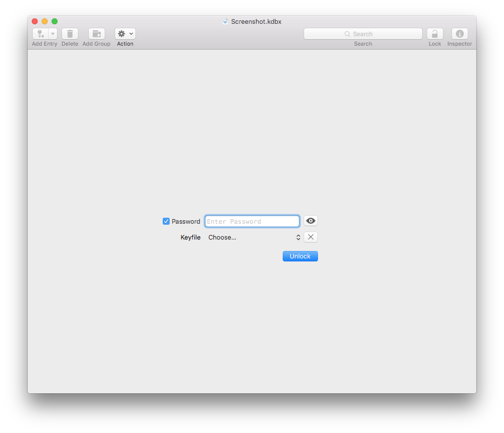Open the Add Entry dropdown arrow
The image size is (504, 433).
click(x=53, y=34)
